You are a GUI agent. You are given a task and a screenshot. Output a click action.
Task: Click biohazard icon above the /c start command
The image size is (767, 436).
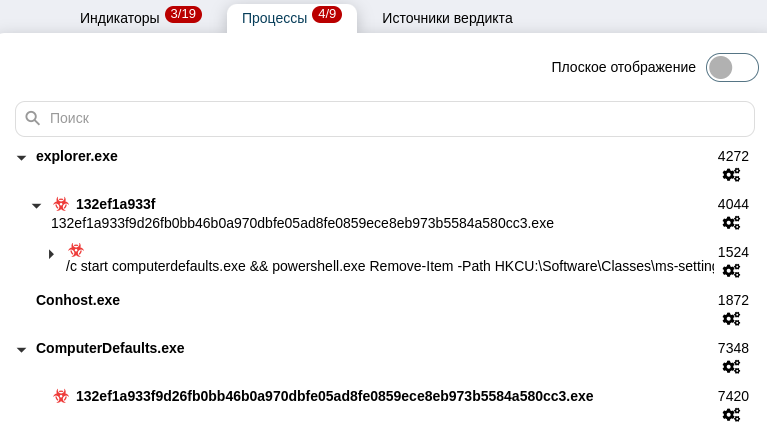pyautogui.click(x=76, y=250)
